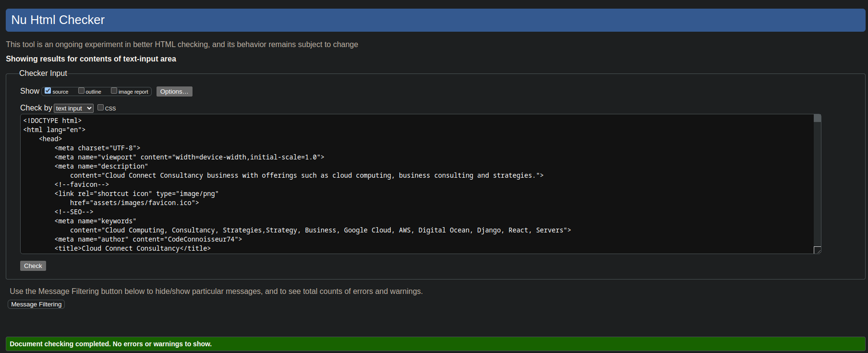Click the 'href="assets/images/favicon.ico">' line

134,203
